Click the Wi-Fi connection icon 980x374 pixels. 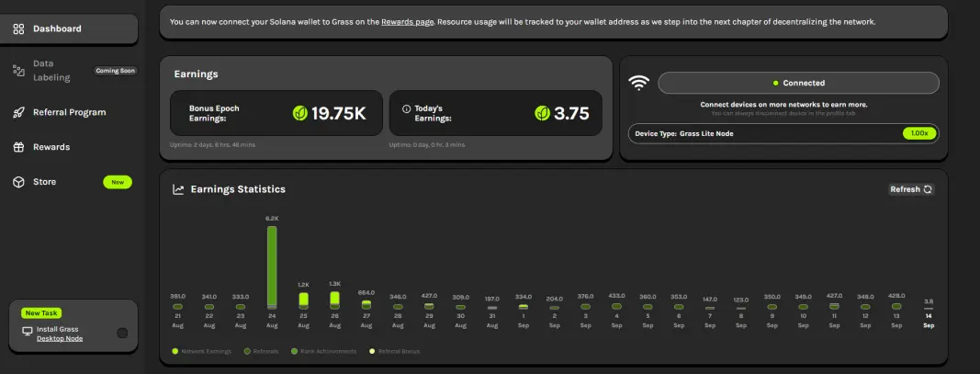638,84
